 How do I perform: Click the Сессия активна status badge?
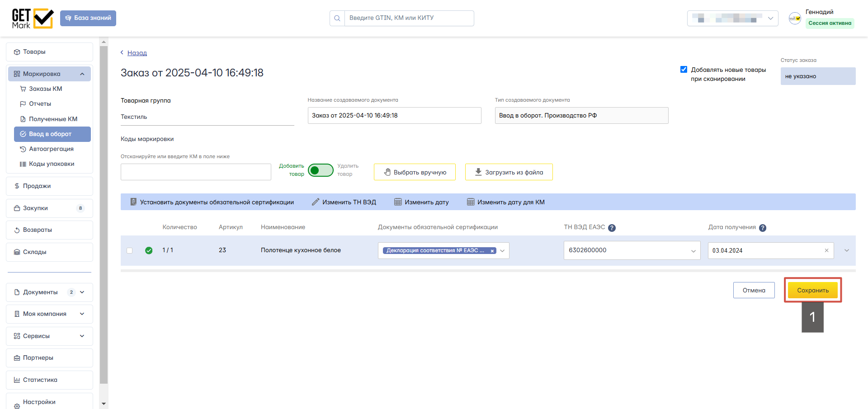point(830,23)
